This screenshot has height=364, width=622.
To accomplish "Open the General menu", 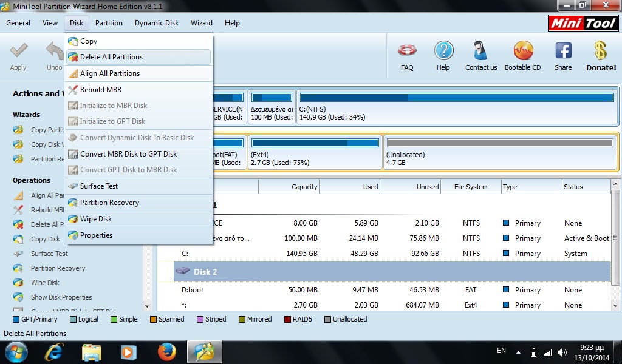I will pos(18,23).
